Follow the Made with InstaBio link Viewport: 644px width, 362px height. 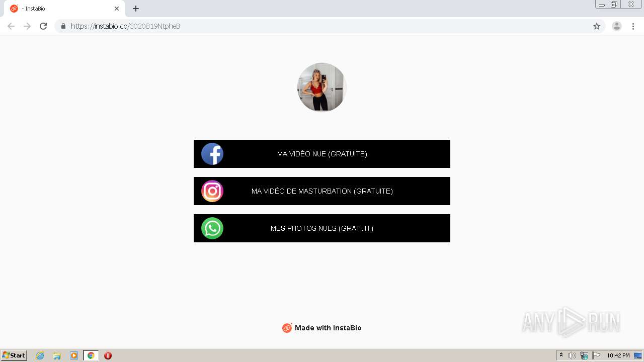click(322, 328)
